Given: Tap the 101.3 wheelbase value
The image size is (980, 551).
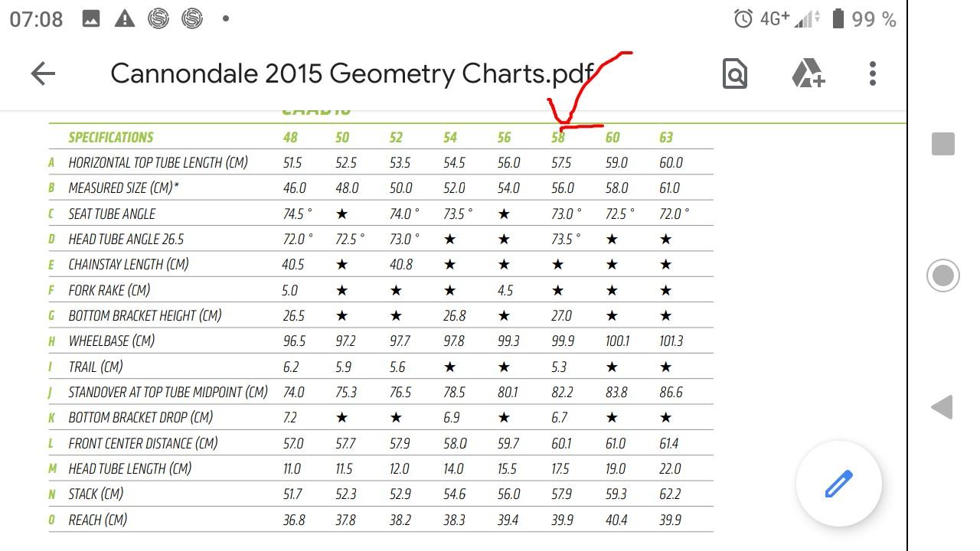Looking at the screenshot, I should [671, 341].
